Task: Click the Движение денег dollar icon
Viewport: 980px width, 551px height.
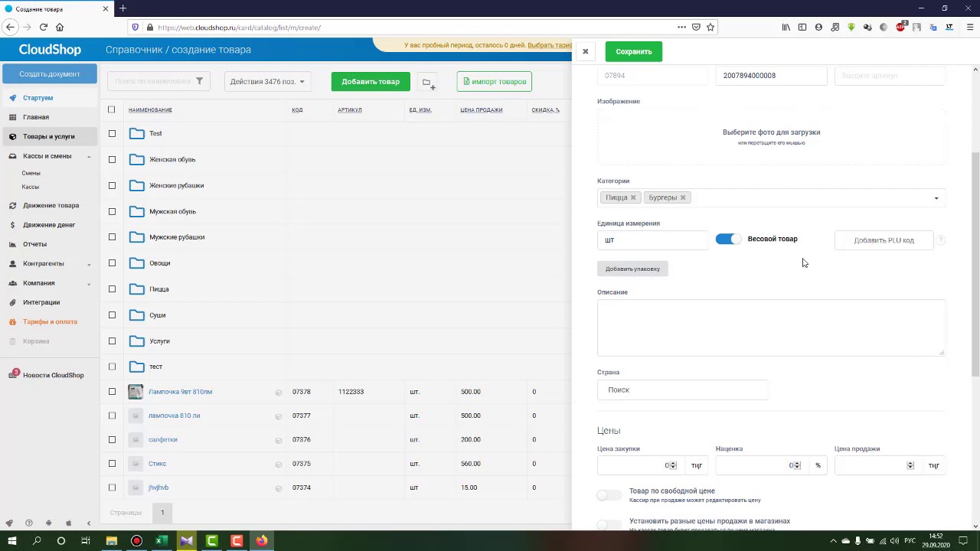Action: [x=12, y=225]
